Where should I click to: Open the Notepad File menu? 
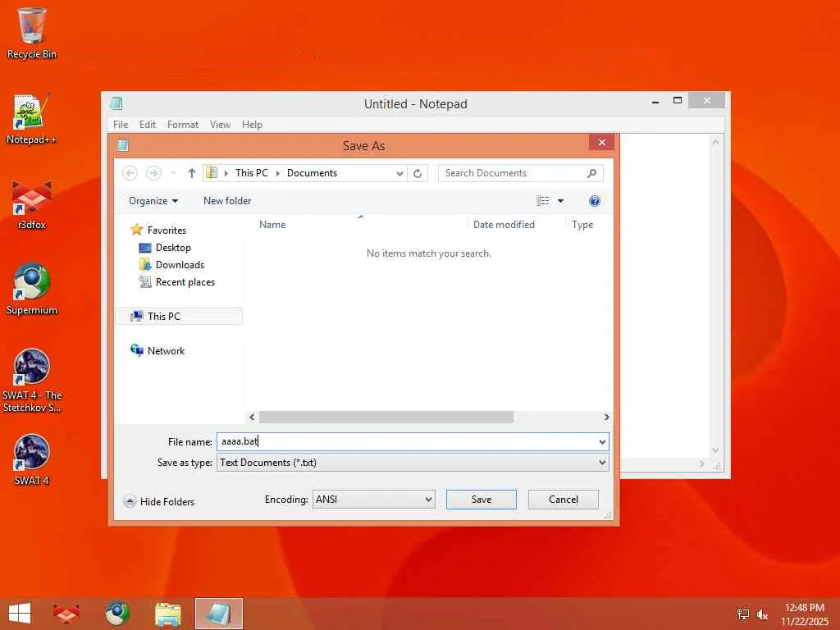tap(121, 125)
